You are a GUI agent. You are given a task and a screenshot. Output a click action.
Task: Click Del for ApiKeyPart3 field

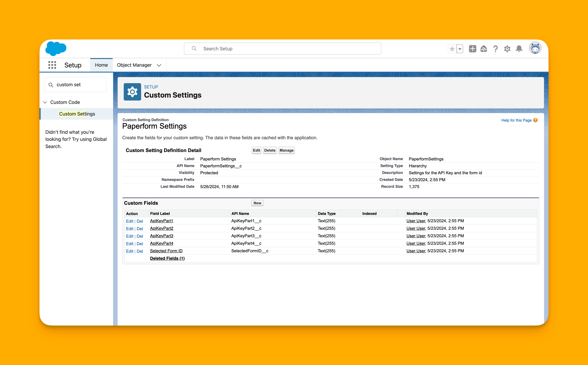pyautogui.click(x=140, y=236)
